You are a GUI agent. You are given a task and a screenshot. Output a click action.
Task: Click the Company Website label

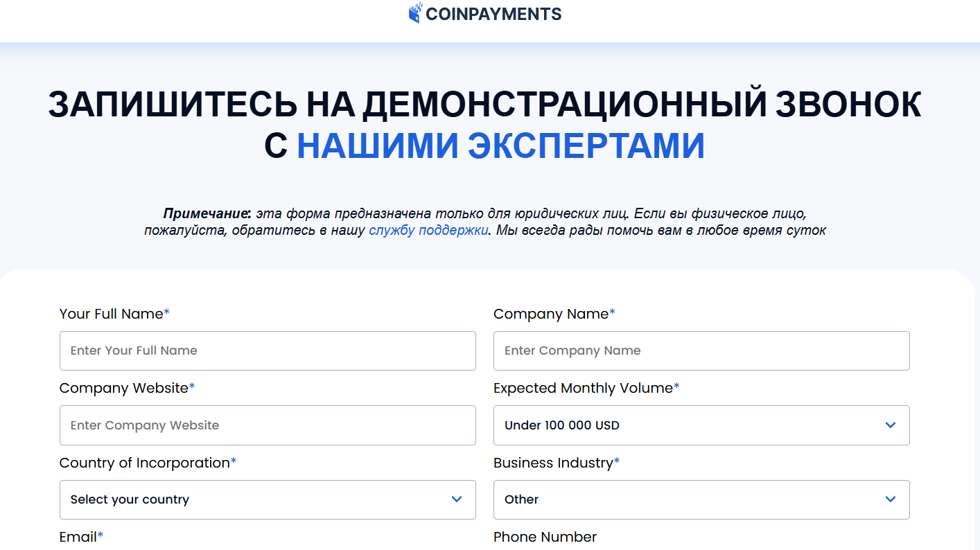pyautogui.click(x=127, y=388)
